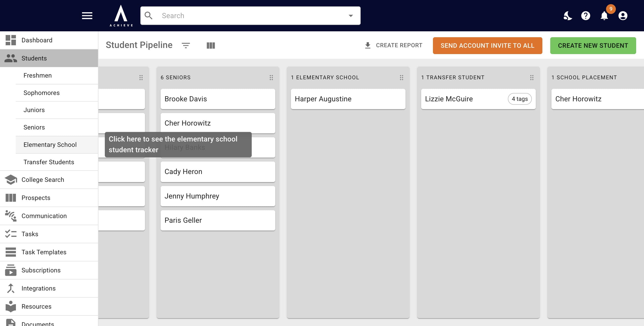The height and width of the screenshot is (326, 644).
Task: Open Subscriptions menu item
Action: pyautogui.click(x=49, y=270)
